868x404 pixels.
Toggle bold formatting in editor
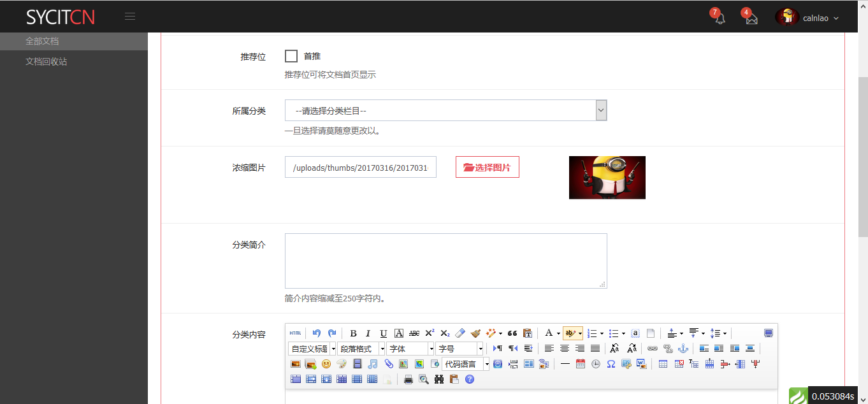pos(353,333)
